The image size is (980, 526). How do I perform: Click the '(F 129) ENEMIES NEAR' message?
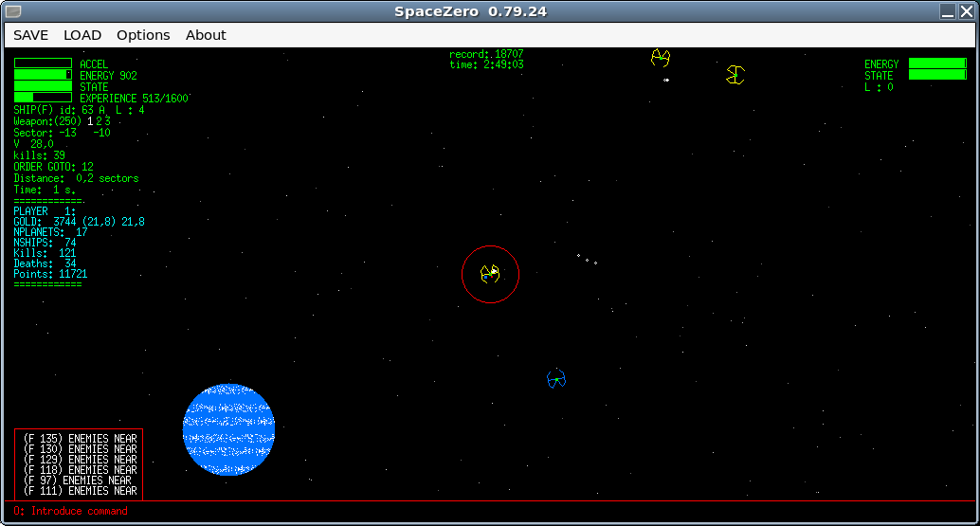pos(80,459)
